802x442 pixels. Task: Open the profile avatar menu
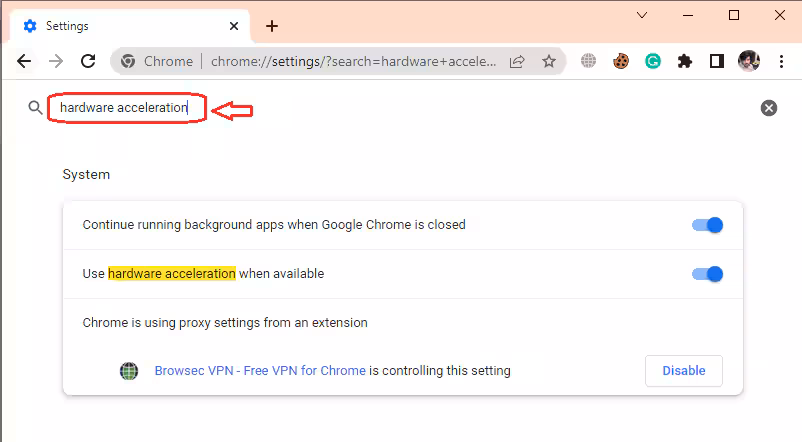point(749,61)
